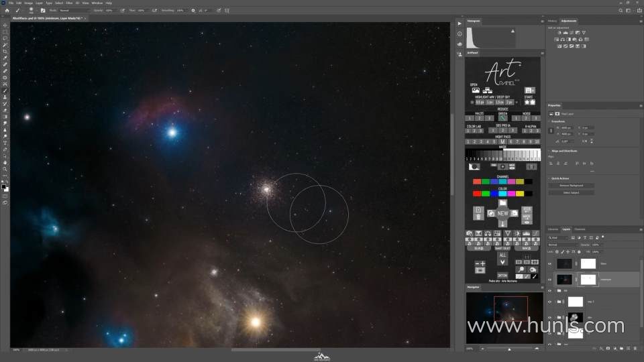Toggle visibility of the third layer group
Image resolution: width=644 pixels, height=362 pixels.
click(550, 291)
